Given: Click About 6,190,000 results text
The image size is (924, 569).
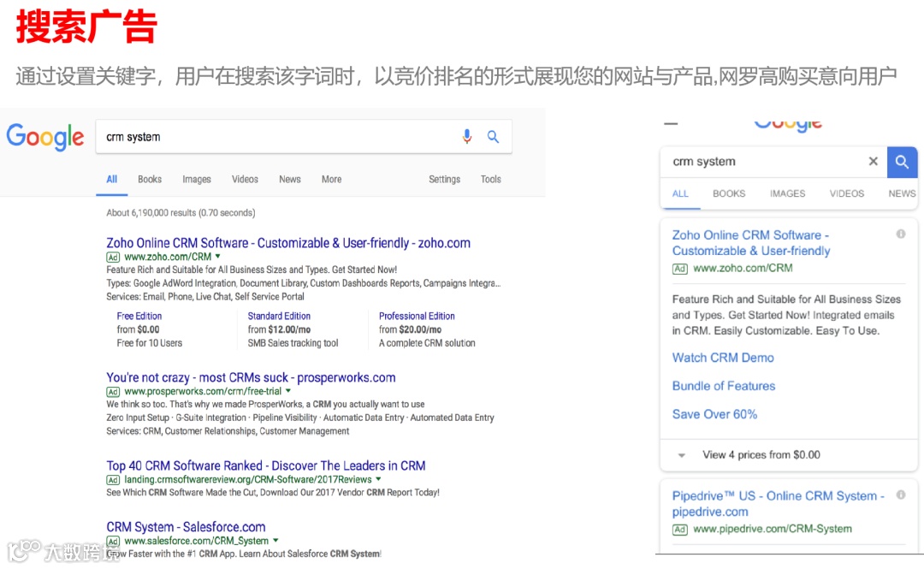Looking at the screenshot, I should click(x=181, y=213).
